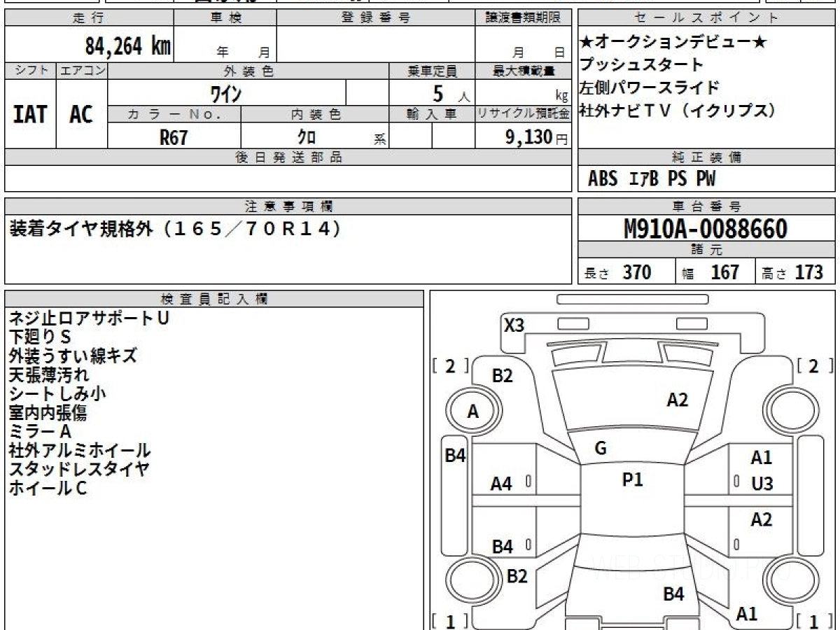Click inspector note 社外アルミホイール

(x=80, y=450)
